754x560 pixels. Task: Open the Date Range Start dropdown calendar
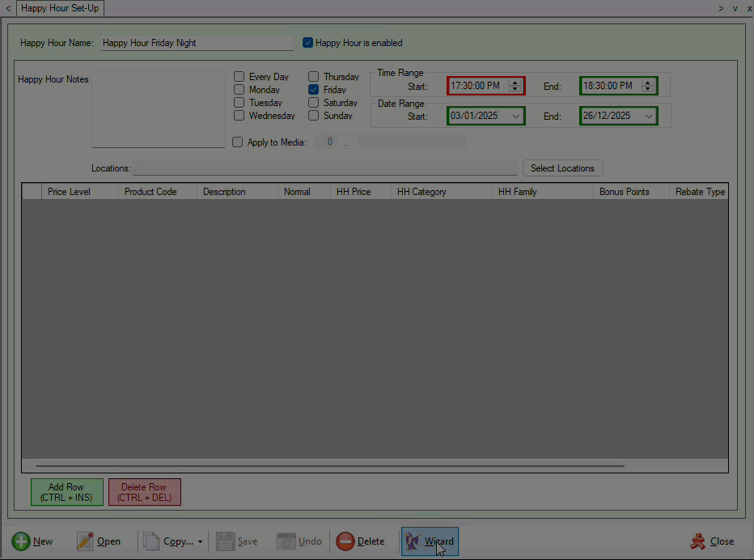pyautogui.click(x=518, y=116)
